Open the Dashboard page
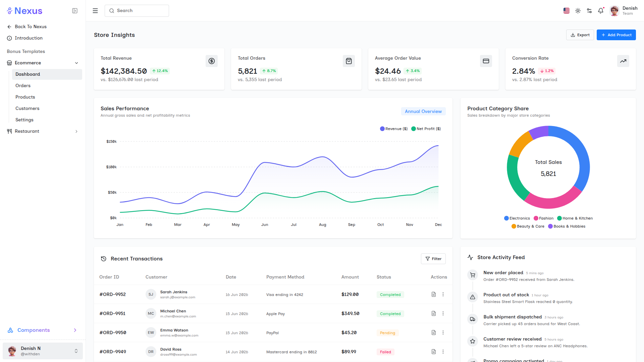The width and height of the screenshot is (644, 362). point(47,74)
